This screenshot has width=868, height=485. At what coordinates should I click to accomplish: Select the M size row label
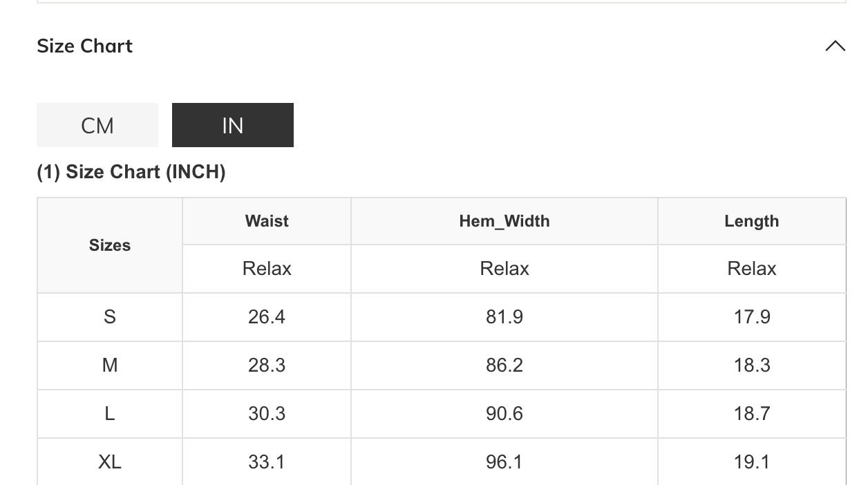pyautogui.click(x=110, y=365)
